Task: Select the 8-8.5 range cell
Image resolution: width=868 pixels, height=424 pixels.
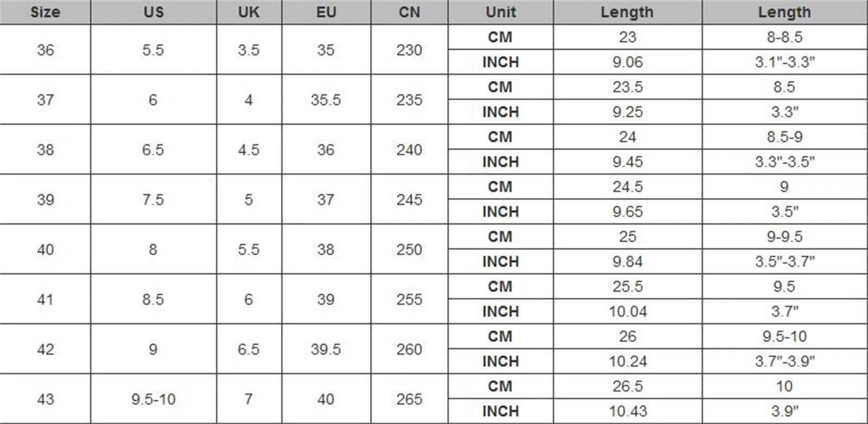Action: click(x=784, y=37)
